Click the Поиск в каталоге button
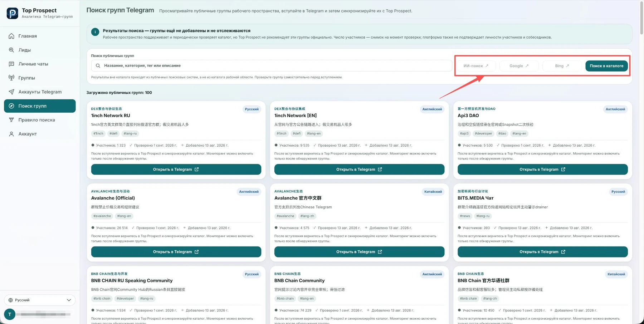Viewport: 644px width, 324px height. (x=606, y=66)
